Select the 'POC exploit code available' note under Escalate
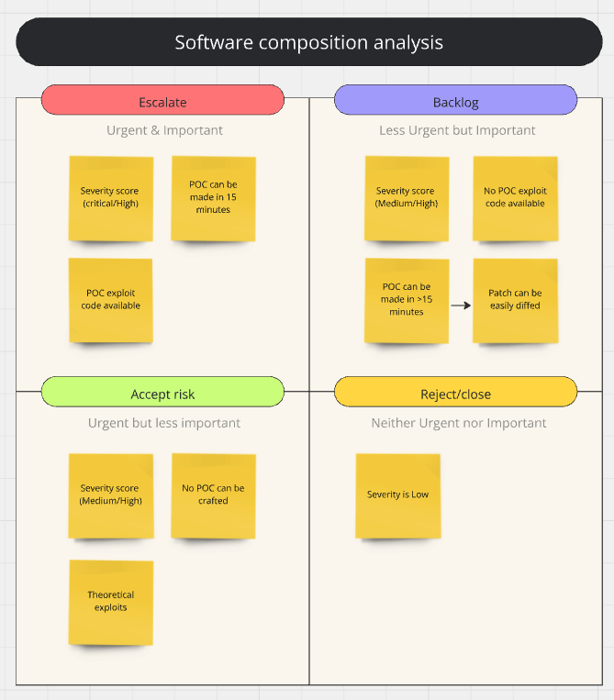Viewport: 614px width, 700px height. (110, 300)
